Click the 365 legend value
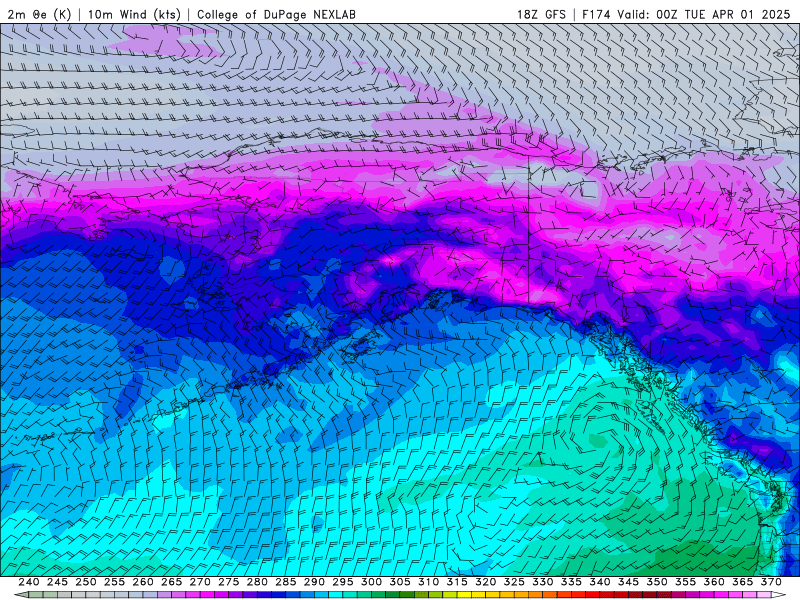 743,582
